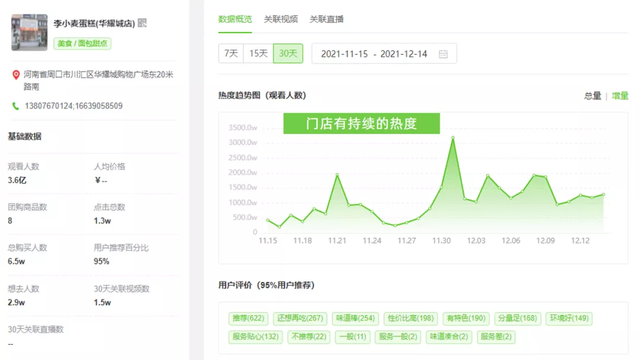This screenshot has height=360, width=640.
Task: Click the 30天关联直播数 label
Action: pyautogui.click(x=36, y=330)
